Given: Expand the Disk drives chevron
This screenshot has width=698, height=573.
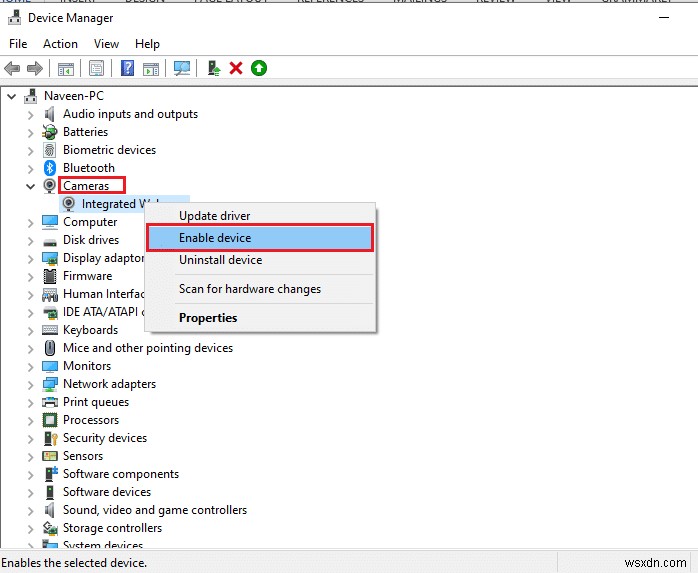Looking at the screenshot, I should (x=30, y=241).
